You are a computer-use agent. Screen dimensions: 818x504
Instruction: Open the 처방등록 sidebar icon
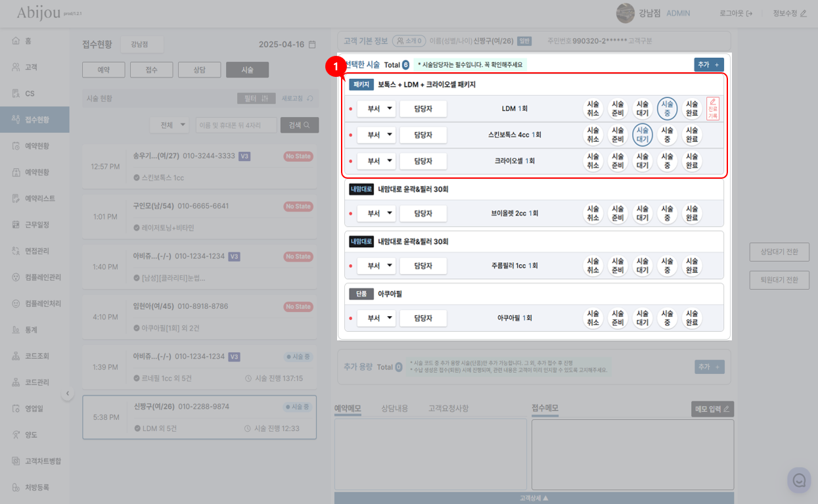(16, 488)
